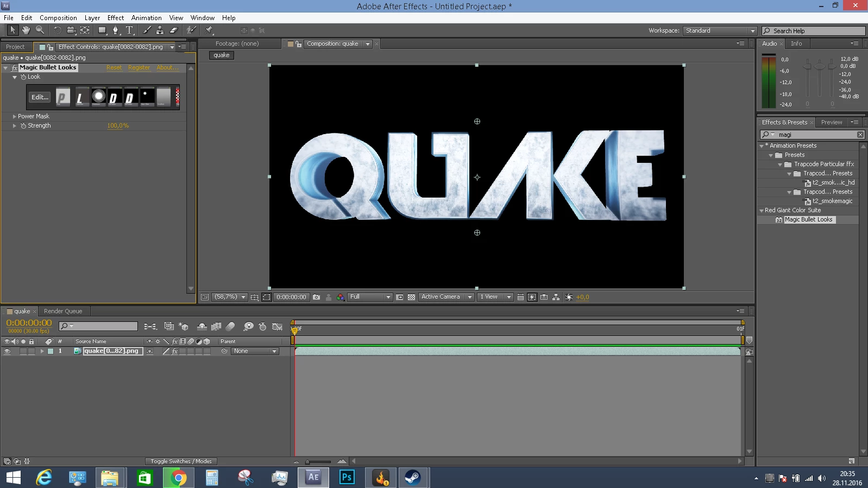
Task: Select the Eraser tool
Action: pos(174,30)
